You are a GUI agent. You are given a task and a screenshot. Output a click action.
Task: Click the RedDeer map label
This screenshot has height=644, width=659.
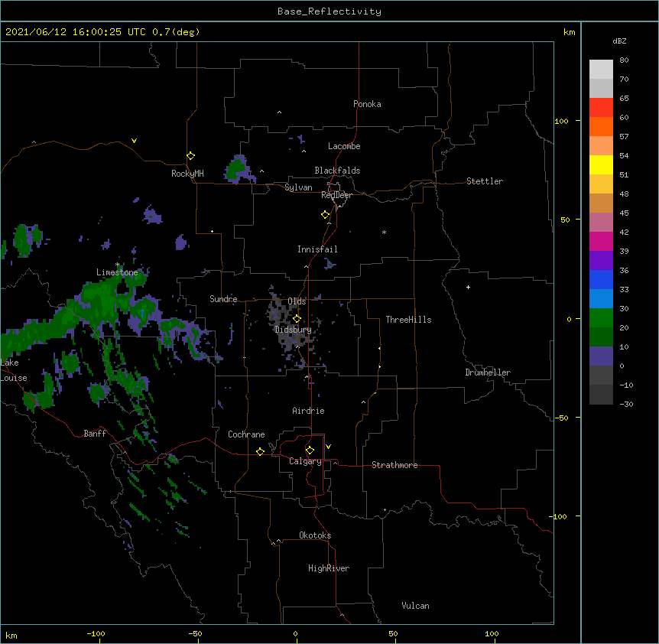(x=336, y=195)
